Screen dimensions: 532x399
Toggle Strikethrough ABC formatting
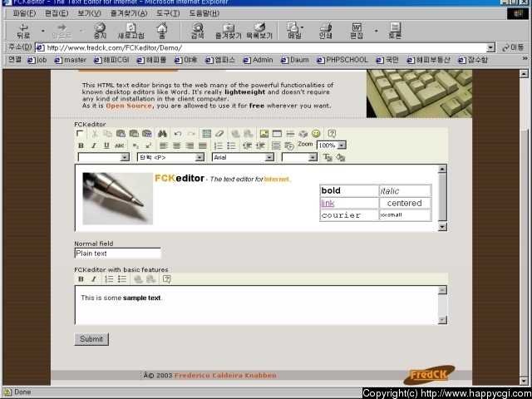(x=120, y=145)
